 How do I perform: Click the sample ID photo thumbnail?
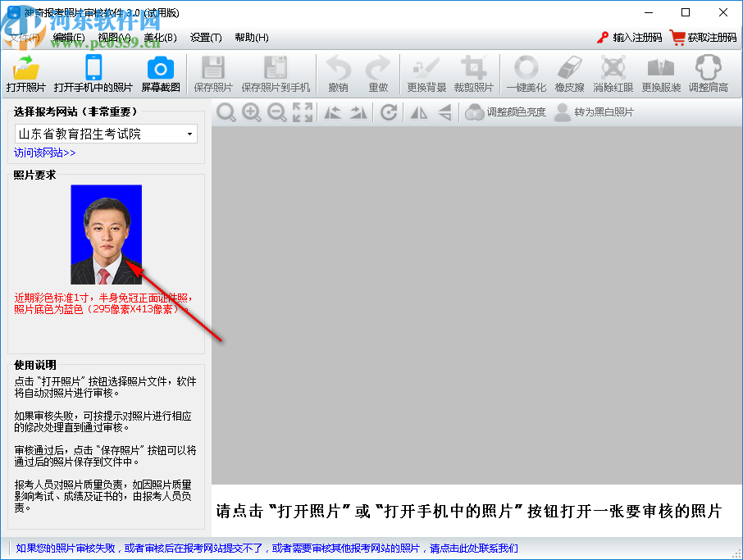(x=106, y=234)
